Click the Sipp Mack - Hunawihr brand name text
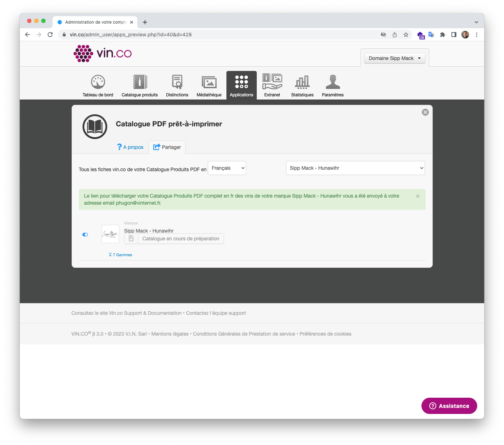 149,231
